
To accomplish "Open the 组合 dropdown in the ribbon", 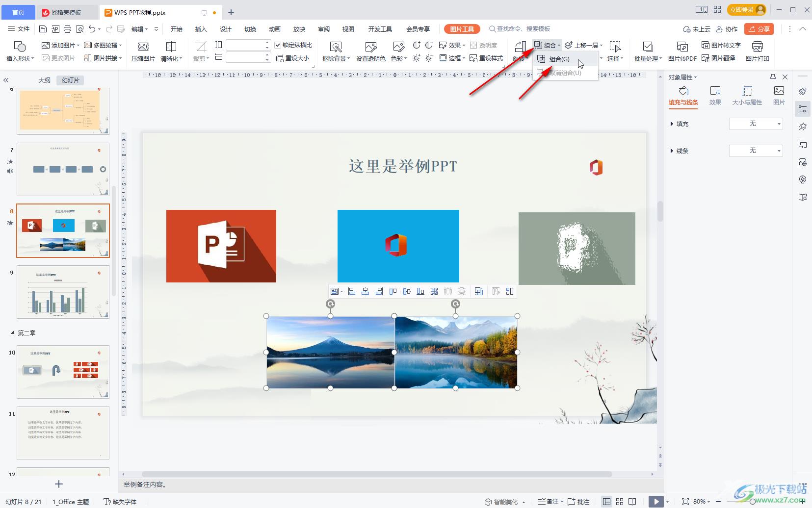I will [x=547, y=45].
